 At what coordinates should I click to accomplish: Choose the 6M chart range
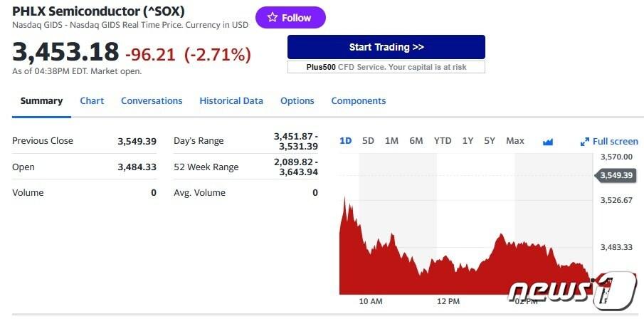(416, 141)
